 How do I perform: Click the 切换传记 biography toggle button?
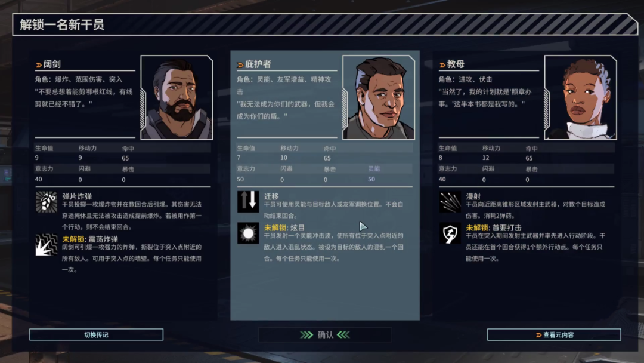pyautogui.click(x=96, y=334)
